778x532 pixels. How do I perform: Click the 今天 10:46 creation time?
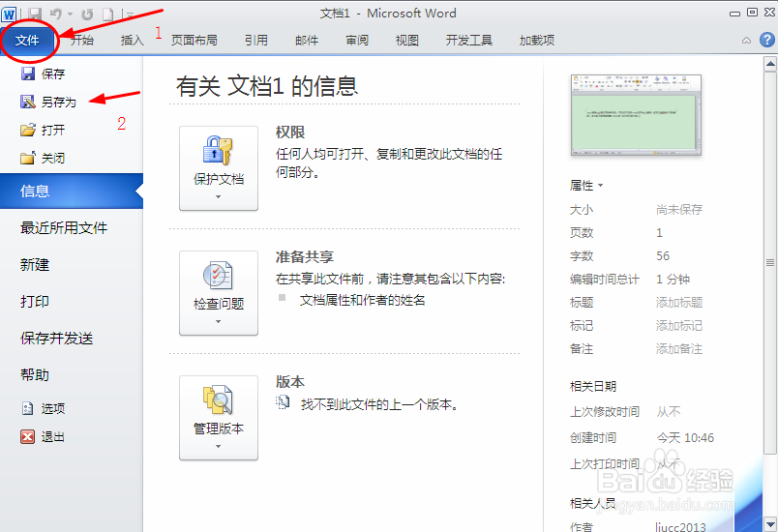(685, 438)
